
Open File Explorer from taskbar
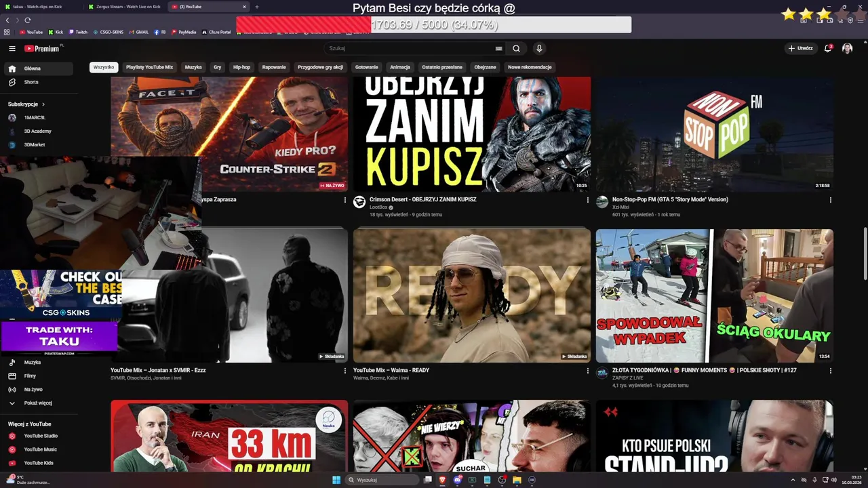[517, 480]
